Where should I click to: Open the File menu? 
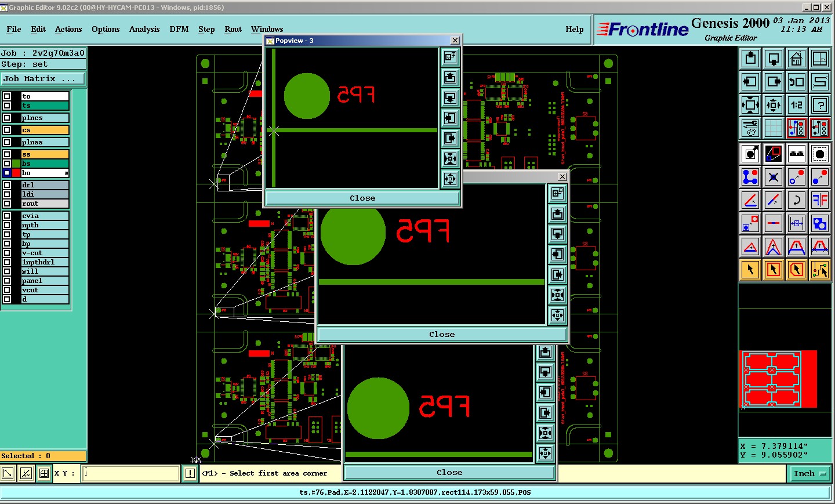click(14, 29)
